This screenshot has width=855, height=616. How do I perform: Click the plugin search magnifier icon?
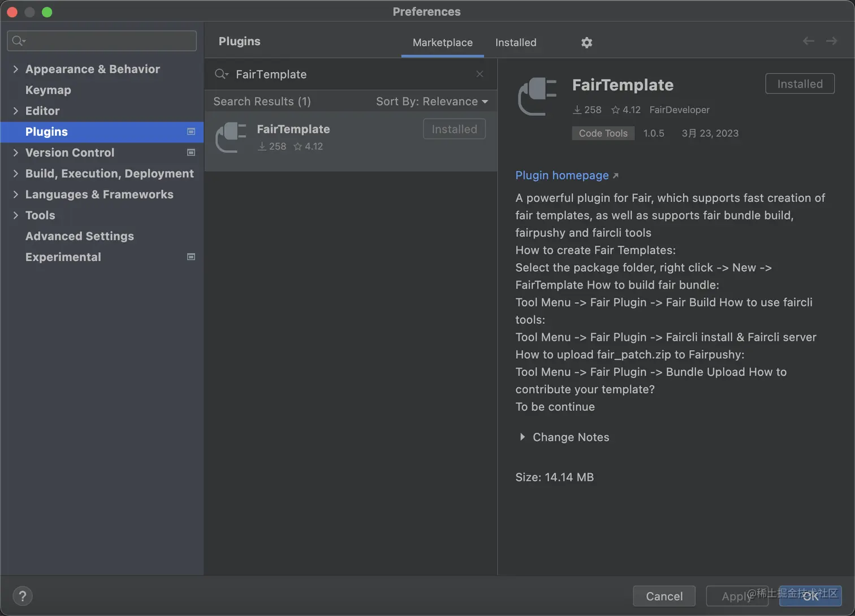[x=221, y=74]
